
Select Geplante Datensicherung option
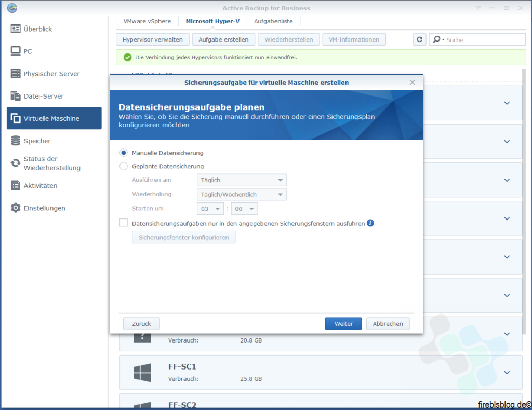point(124,166)
